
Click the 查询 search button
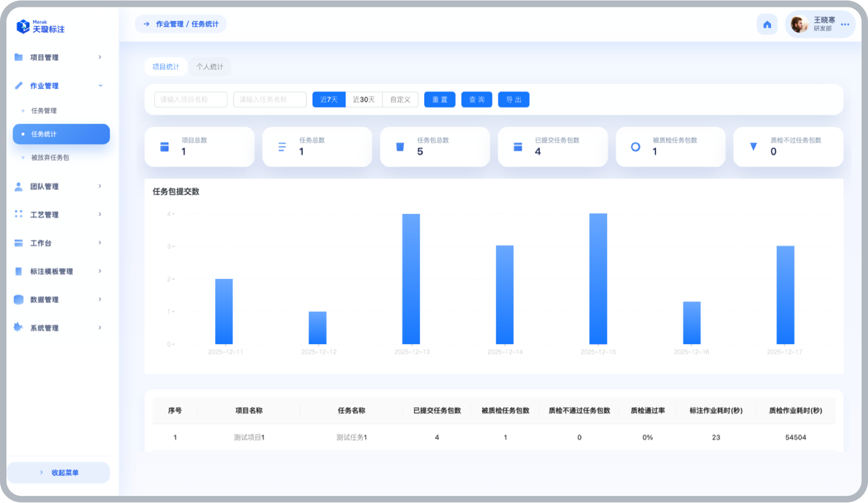coord(476,100)
